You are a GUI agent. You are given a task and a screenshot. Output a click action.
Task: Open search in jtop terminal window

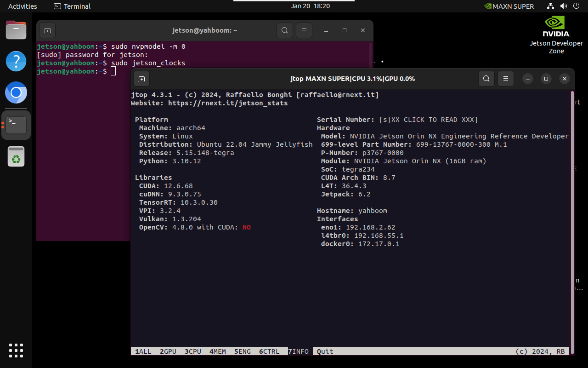(x=486, y=79)
